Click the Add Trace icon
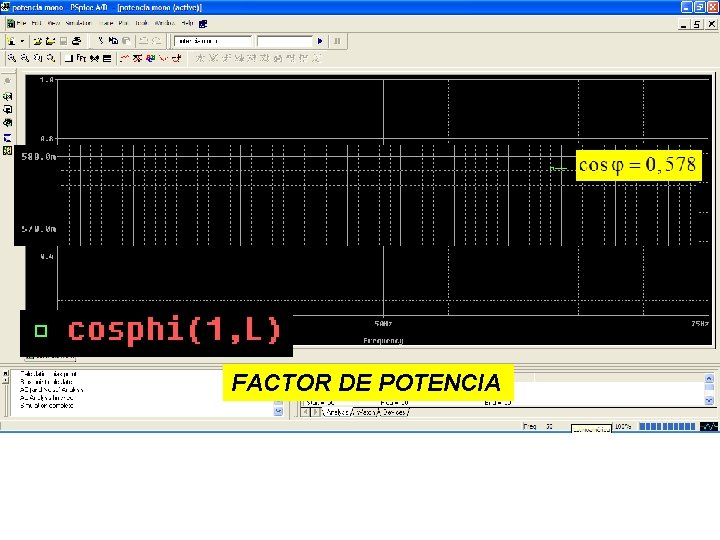The width and height of the screenshot is (720, 540). 124,58
